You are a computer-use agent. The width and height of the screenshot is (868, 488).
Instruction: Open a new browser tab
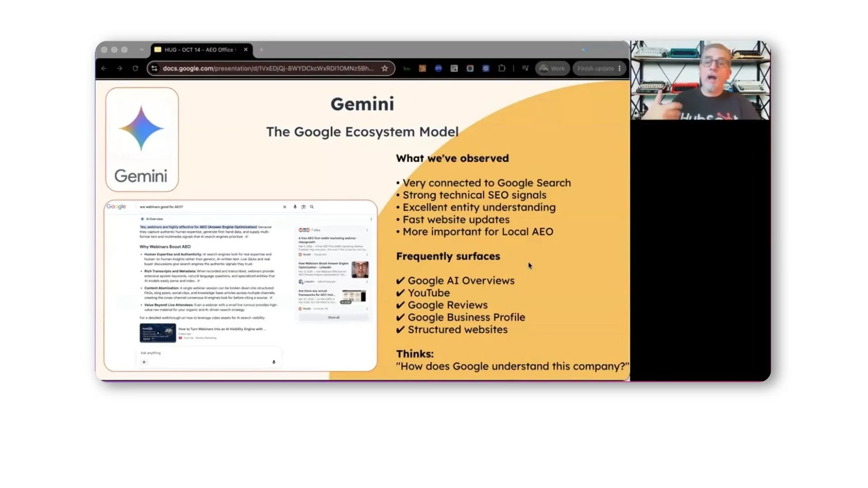click(x=261, y=50)
